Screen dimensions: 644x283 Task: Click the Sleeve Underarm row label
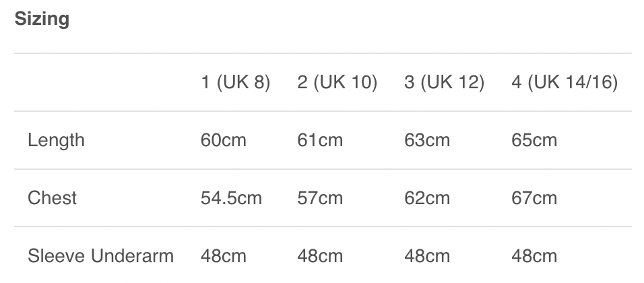tap(100, 256)
